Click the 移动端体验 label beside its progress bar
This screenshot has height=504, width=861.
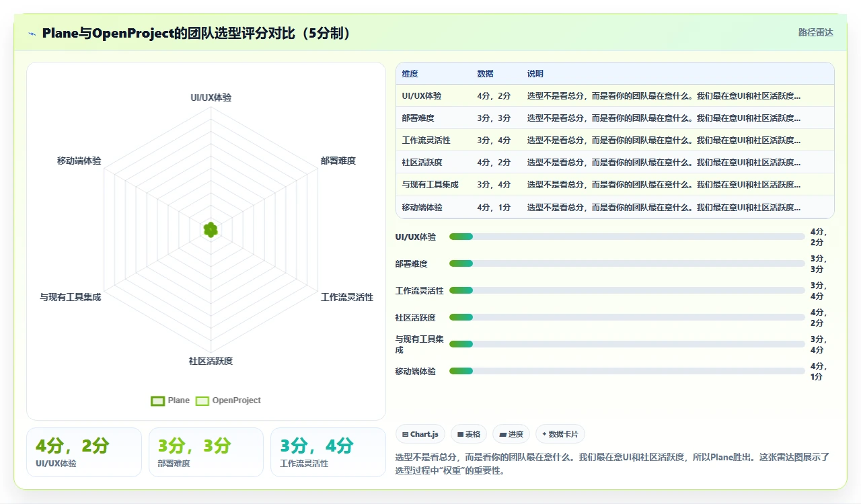[416, 371]
